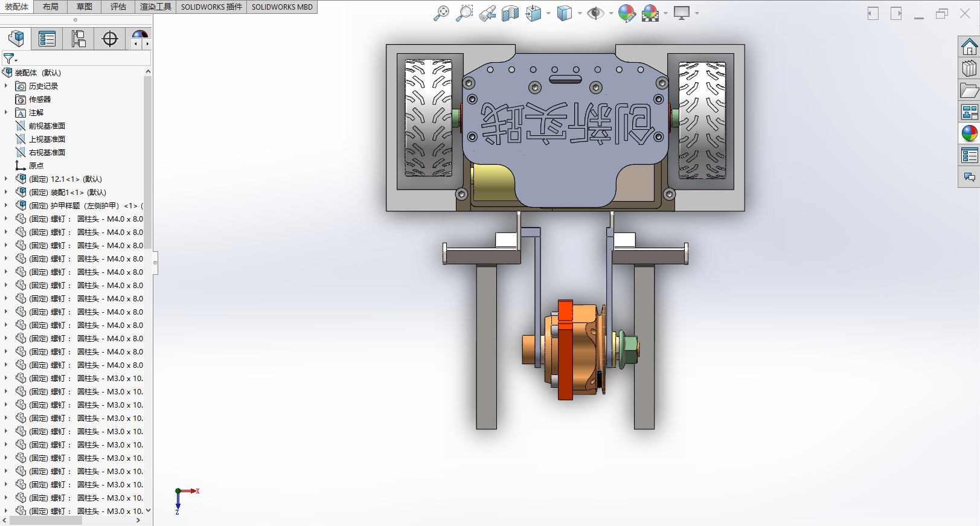Open View Settings dropdown arrow
The height and width of the screenshot is (526, 980).
697,13
